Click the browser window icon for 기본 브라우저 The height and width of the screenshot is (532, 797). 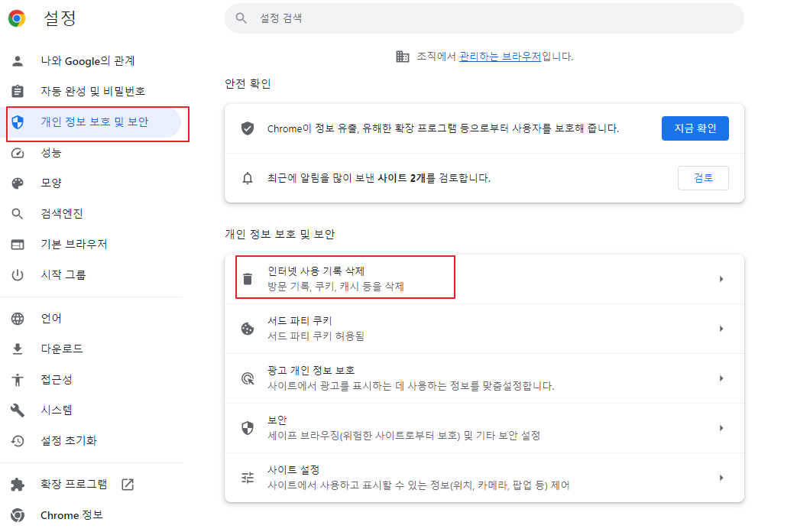tap(18, 245)
